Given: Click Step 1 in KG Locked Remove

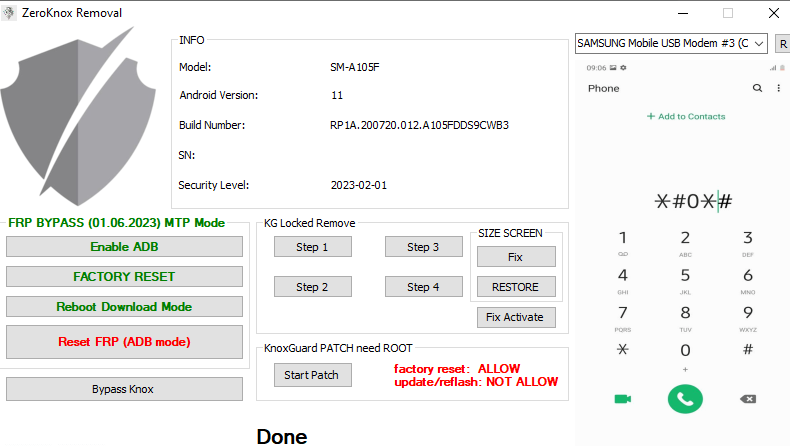Looking at the screenshot, I should pyautogui.click(x=312, y=247).
